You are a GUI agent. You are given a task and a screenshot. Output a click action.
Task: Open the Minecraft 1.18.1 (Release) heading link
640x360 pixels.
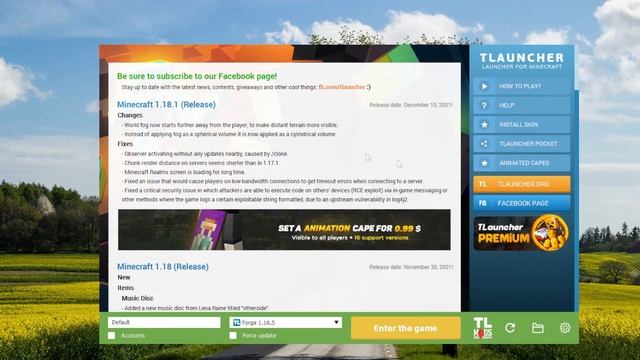pos(166,104)
